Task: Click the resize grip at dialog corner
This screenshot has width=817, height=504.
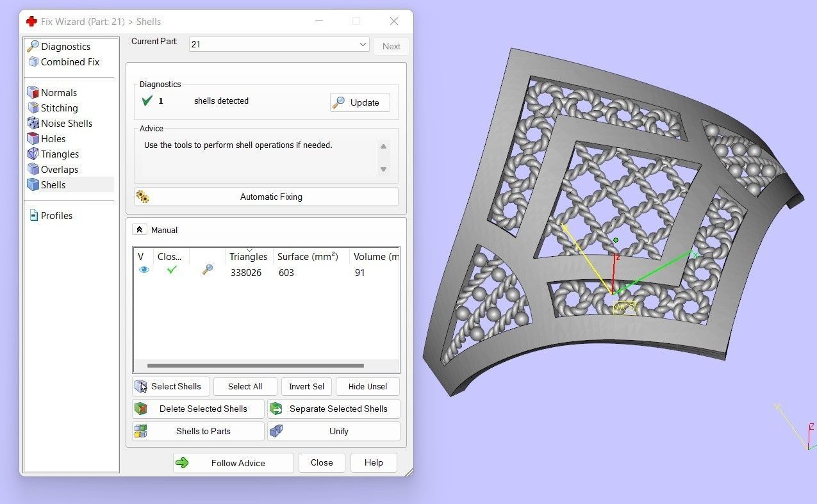Action: 408,471
